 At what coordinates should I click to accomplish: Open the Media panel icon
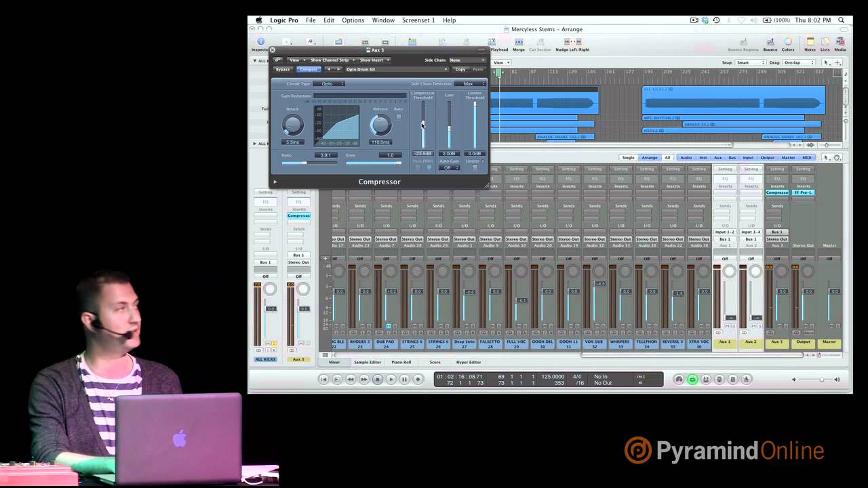840,42
